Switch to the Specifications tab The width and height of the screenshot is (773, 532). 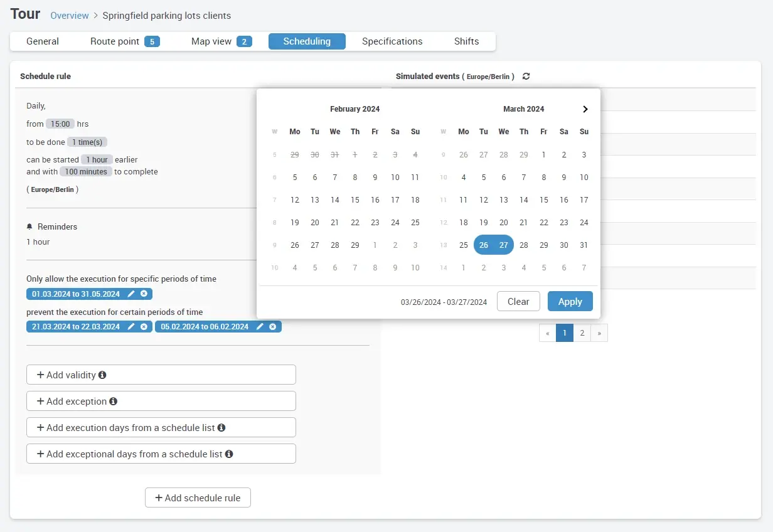392,41
